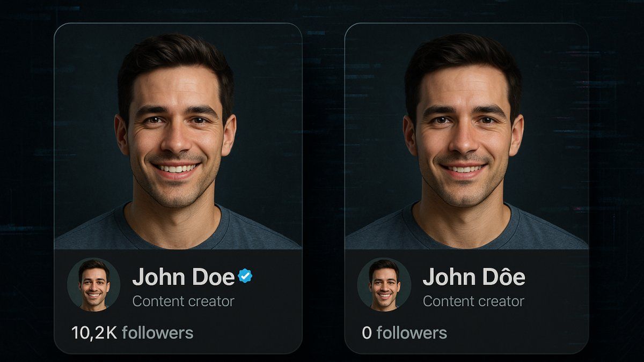View the 10,2K followers list
The height and width of the screenshot is (362, 644).
tap(132, 333)
